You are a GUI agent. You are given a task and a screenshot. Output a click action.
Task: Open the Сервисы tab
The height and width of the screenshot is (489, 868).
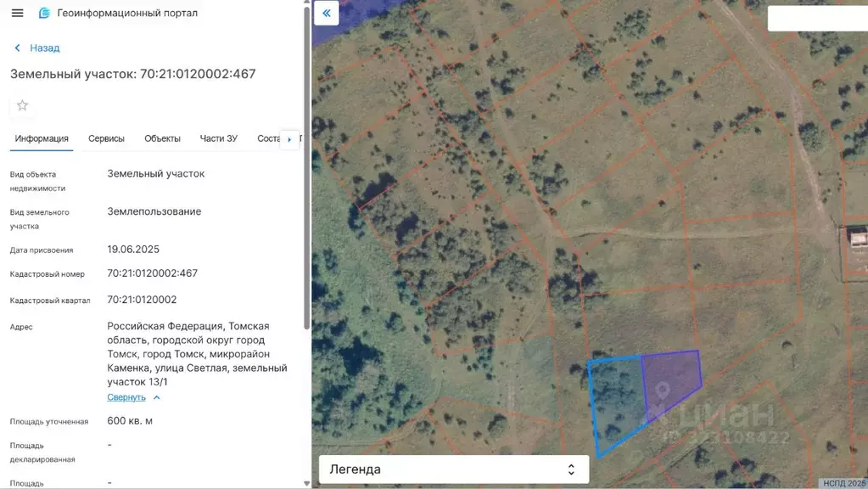point(106,138)
